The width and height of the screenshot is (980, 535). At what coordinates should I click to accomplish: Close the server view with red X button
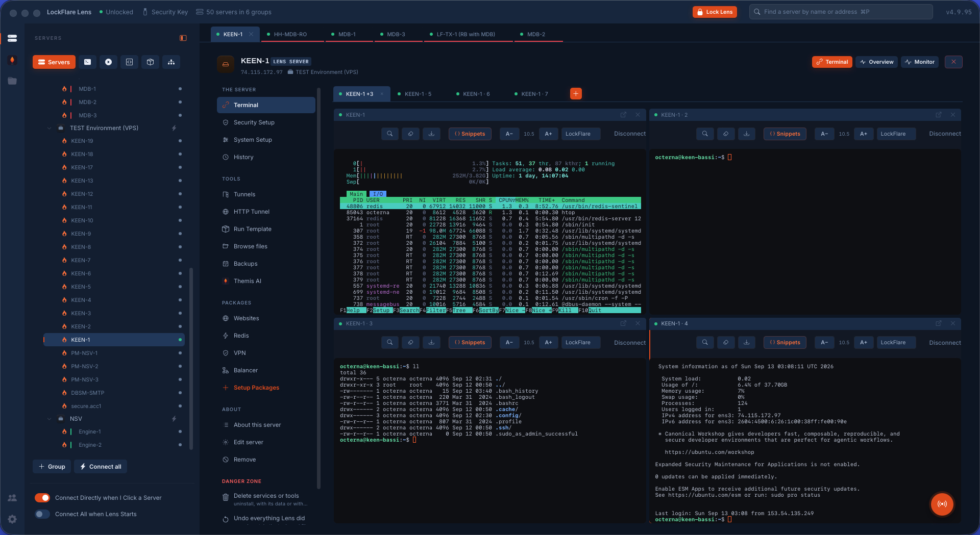click(953, 62)
